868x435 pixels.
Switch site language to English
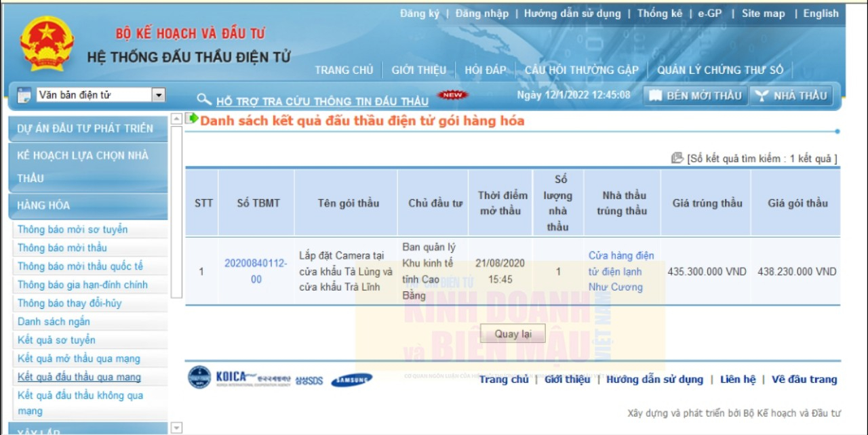pos(821,14)
